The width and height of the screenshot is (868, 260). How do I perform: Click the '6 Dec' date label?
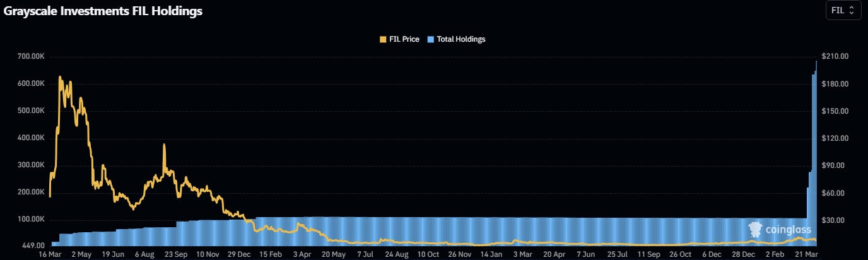[712, 254]
